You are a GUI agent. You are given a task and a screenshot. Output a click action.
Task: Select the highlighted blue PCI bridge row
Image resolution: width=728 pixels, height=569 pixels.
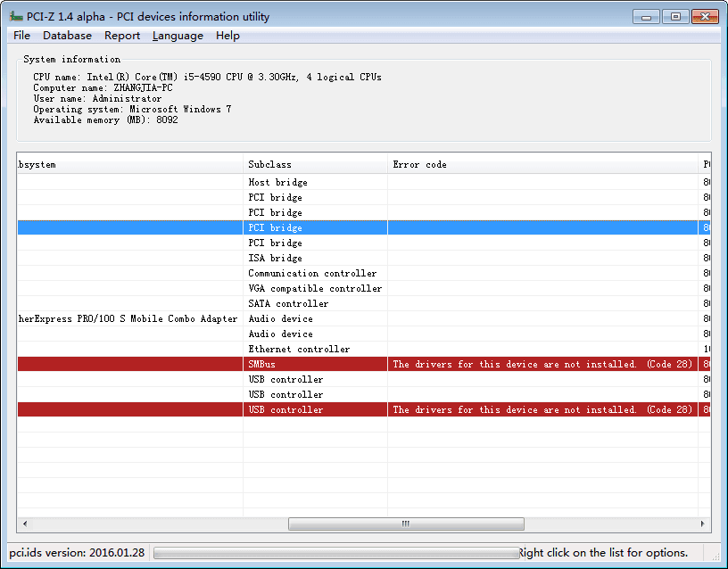tap(364, 227)
